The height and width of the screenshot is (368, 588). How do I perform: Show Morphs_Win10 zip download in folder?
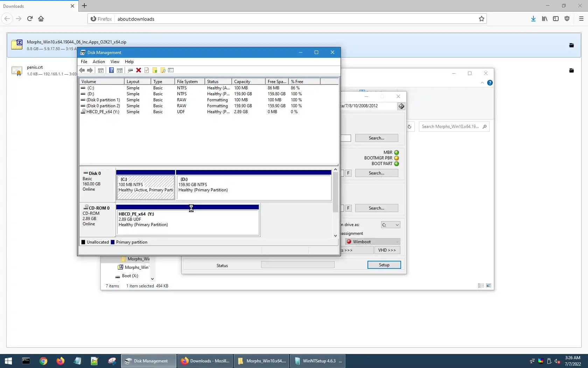click(572, 45)
